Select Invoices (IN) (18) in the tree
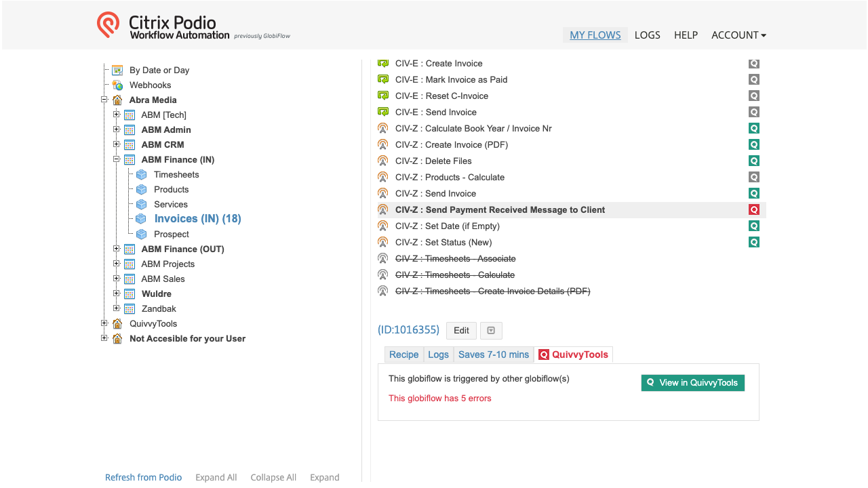Screen dimensions: 868x488 (x=197, y=218)
